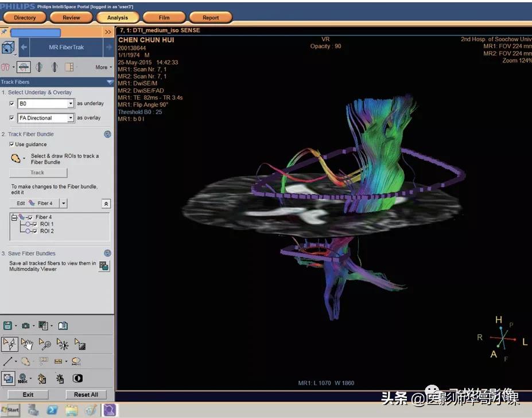Click the camera capture icon

[x=26, y=326]
